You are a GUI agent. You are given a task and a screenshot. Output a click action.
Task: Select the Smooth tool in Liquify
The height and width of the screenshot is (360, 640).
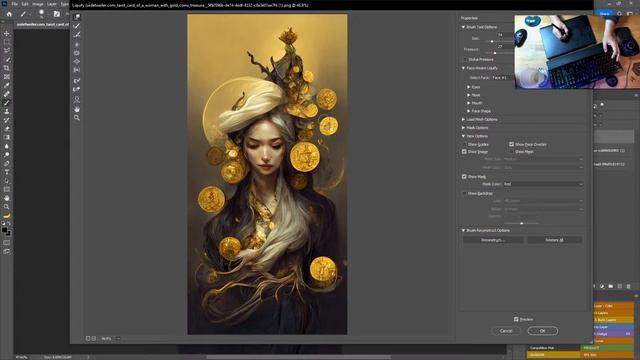tap(77, 35)
